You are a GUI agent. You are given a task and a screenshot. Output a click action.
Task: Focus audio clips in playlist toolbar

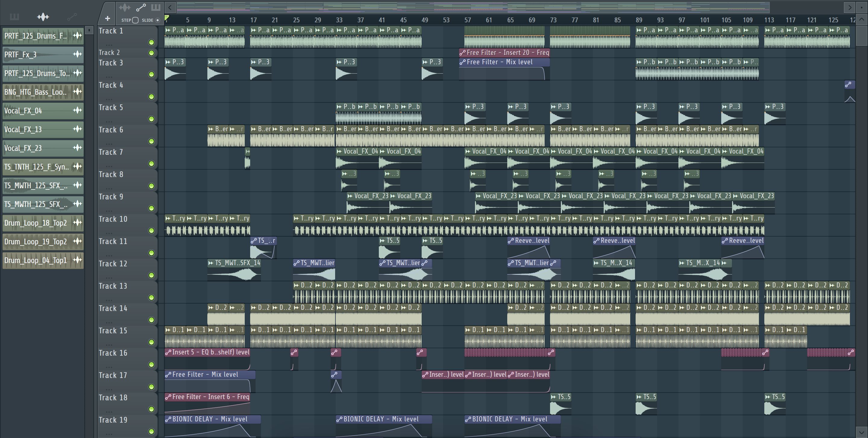[124, 7]
